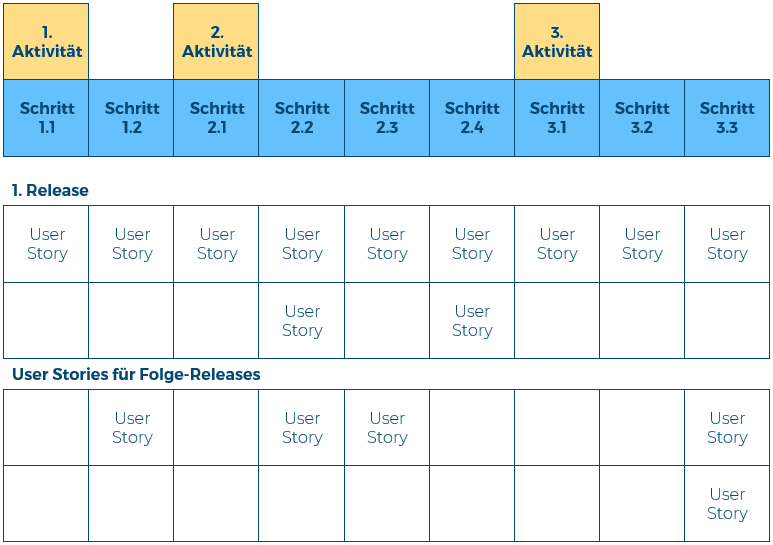Select the "2. Aktivität" activity card
Viewport: 773px width, 545px height.
click(216, 42)
